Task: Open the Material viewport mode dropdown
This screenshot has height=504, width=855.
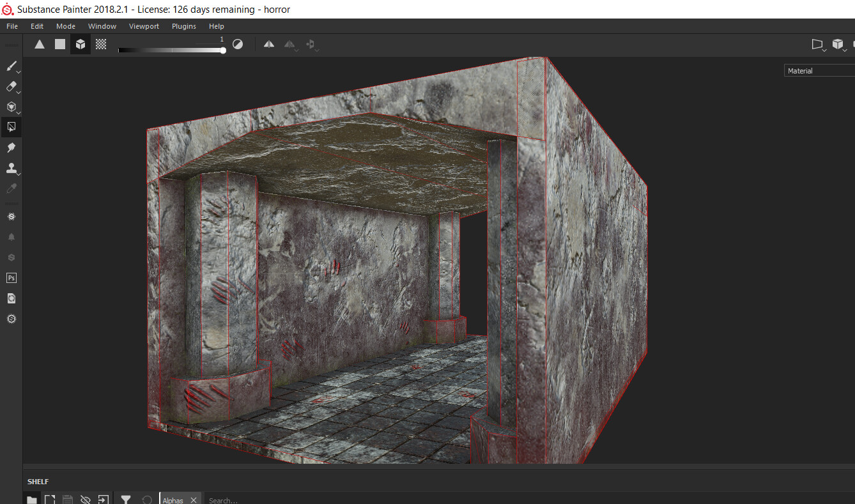Action: click(819, 71)
